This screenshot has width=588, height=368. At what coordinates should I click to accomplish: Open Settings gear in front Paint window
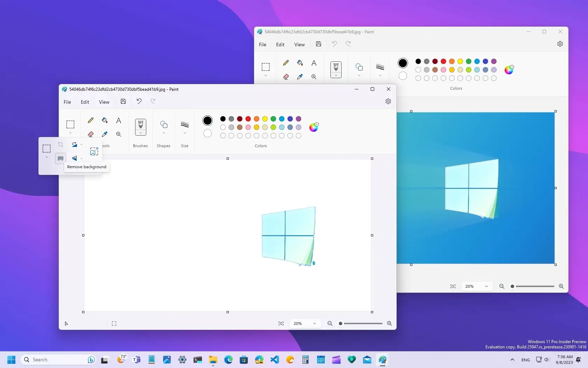pyautogui.click(x=388, y=102)
